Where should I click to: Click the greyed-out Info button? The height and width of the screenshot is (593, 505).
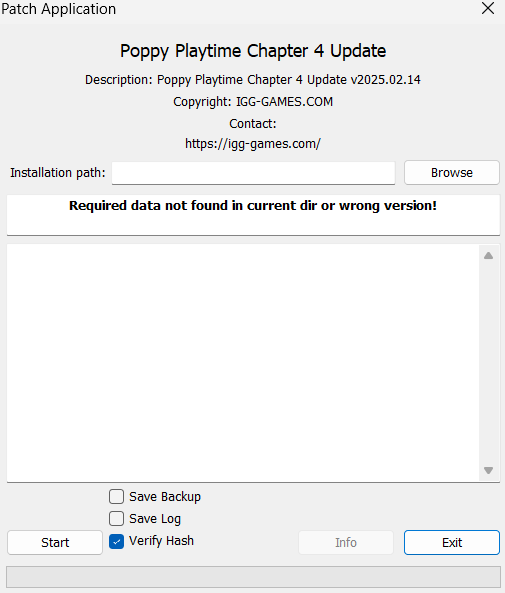click(x=346, y=542)
